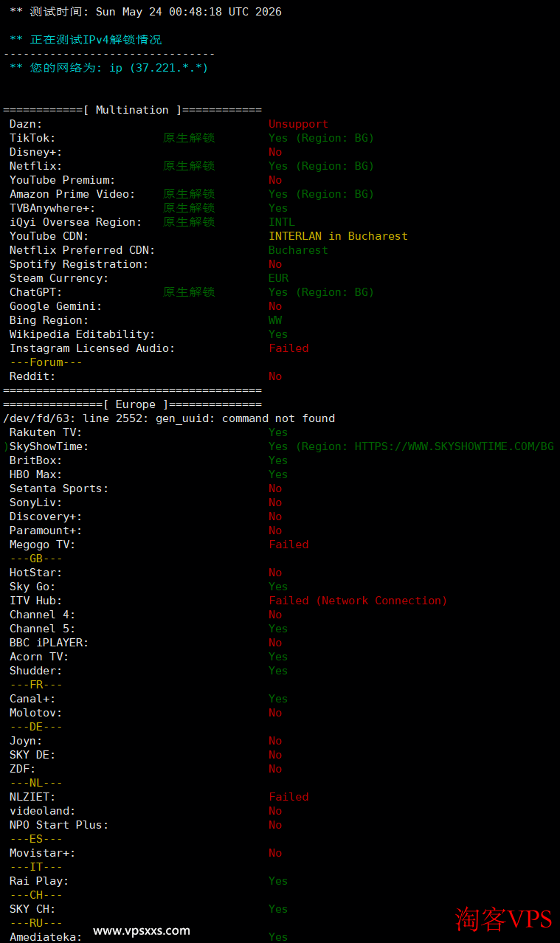Click the 'Disney+:' row label
This screenshot has width=560, height=943.
coord(35,152)
